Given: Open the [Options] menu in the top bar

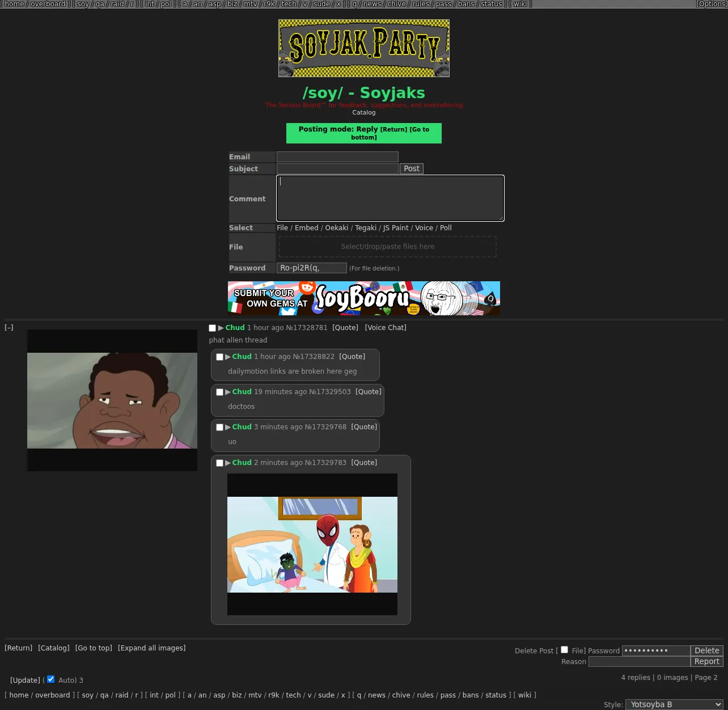Looking at the screenshot, I should click(712, 4).
